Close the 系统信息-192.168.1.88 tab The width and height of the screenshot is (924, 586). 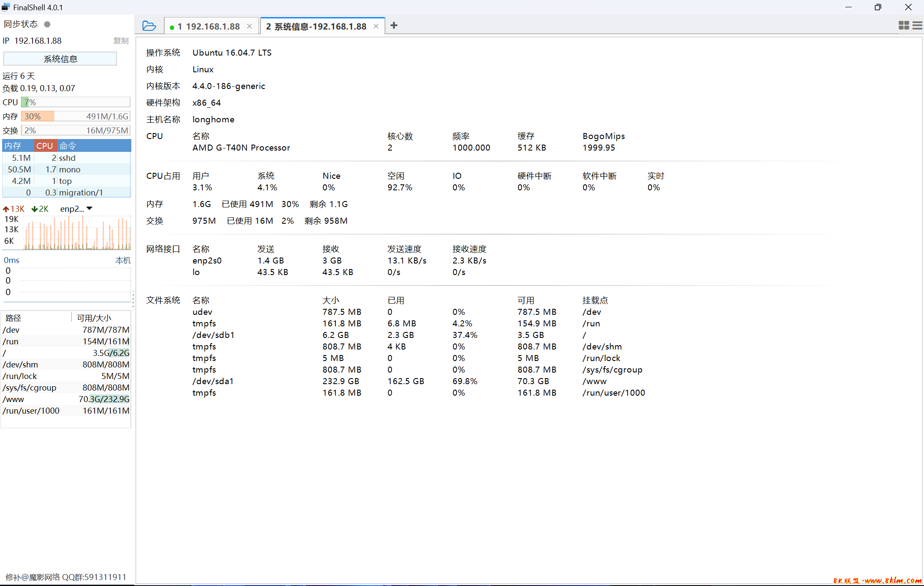point(376,26)
